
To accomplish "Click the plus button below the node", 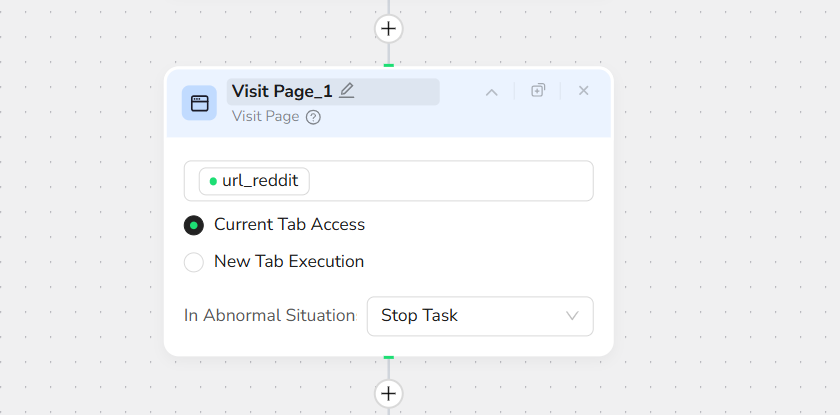I will click(389, 393).
